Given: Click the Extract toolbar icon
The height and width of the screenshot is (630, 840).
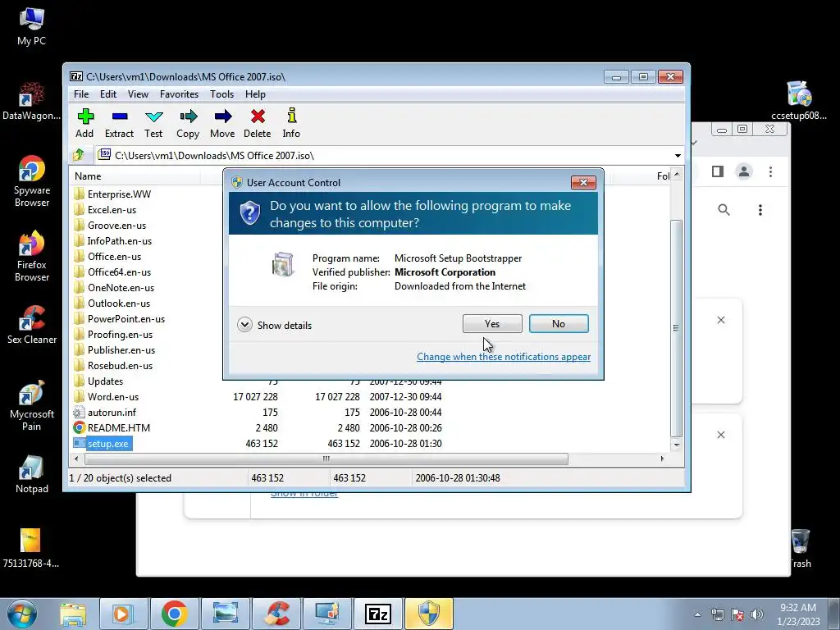Looking at the screenshot, I should point(119,123).
